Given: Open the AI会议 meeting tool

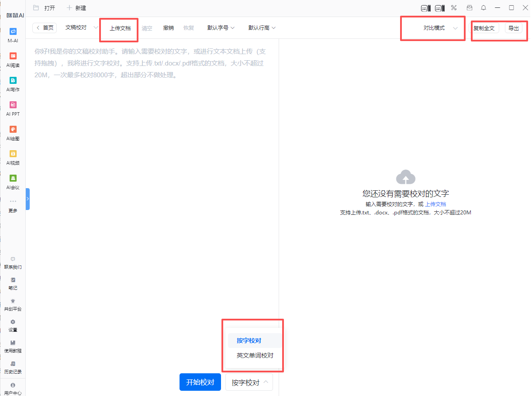Looking at the screenshot, I should 13,179.
